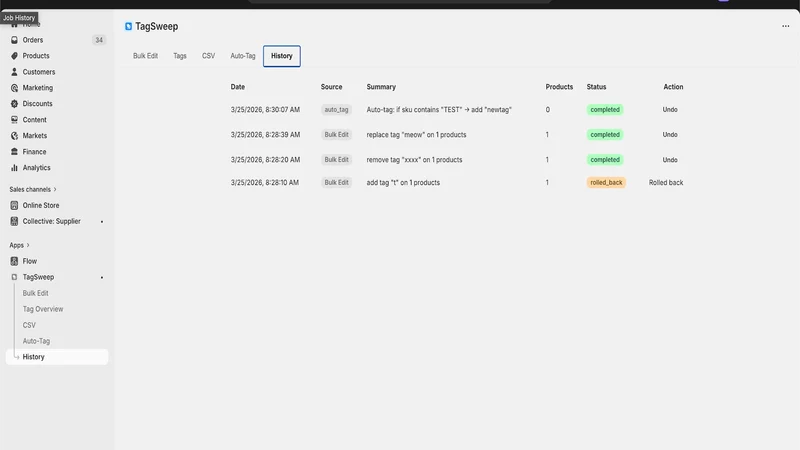Click date 3/25/2026, 8:28:10 AM
The image size is (800, 450).
coord(265,183)
